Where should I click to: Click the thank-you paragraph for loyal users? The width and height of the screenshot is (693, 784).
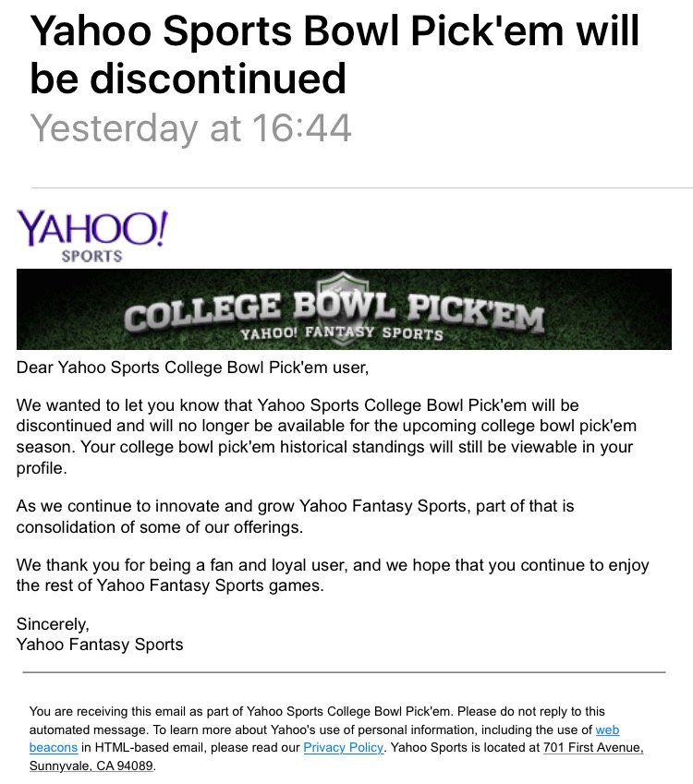pos(333,575)
